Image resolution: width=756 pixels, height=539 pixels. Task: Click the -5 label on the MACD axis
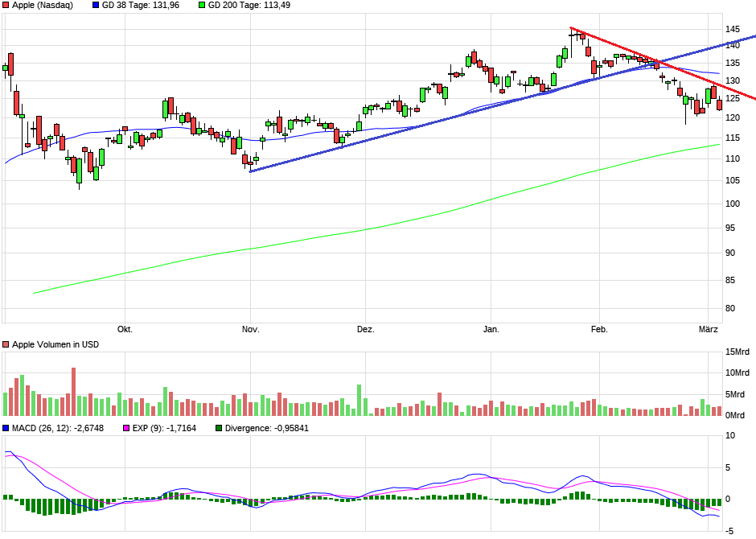(x=730, y=531)
